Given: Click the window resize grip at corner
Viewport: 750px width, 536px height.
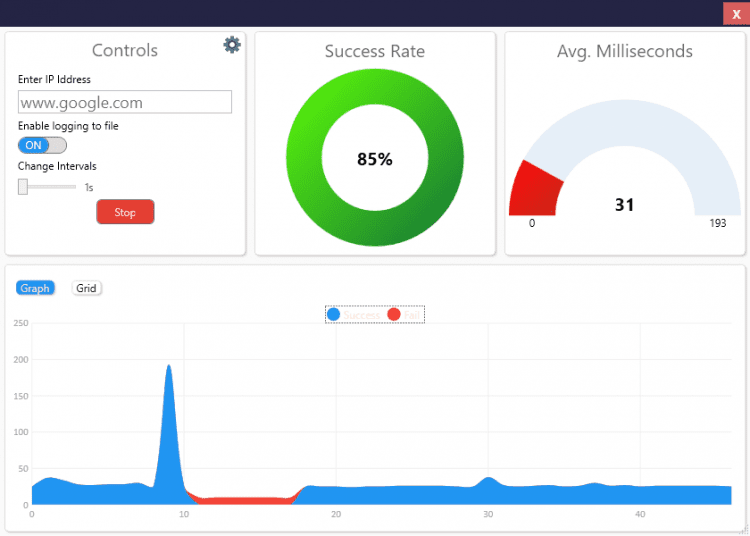Looking at the screenshot, I should (744, 530).
